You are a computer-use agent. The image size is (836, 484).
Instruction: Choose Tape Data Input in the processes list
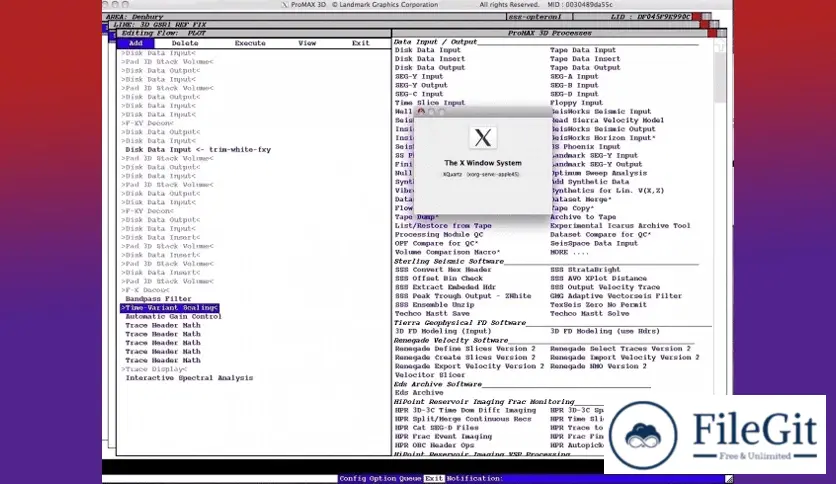[583, 50]
